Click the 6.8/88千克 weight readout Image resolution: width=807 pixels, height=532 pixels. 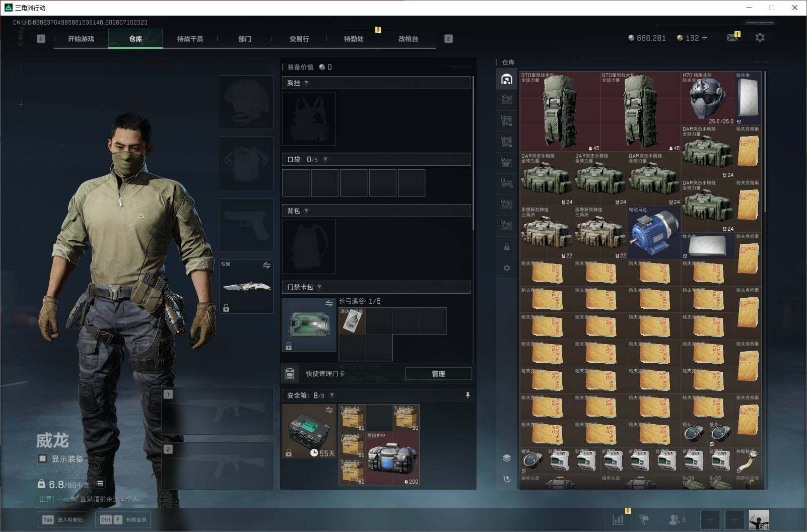click(69, 484)
